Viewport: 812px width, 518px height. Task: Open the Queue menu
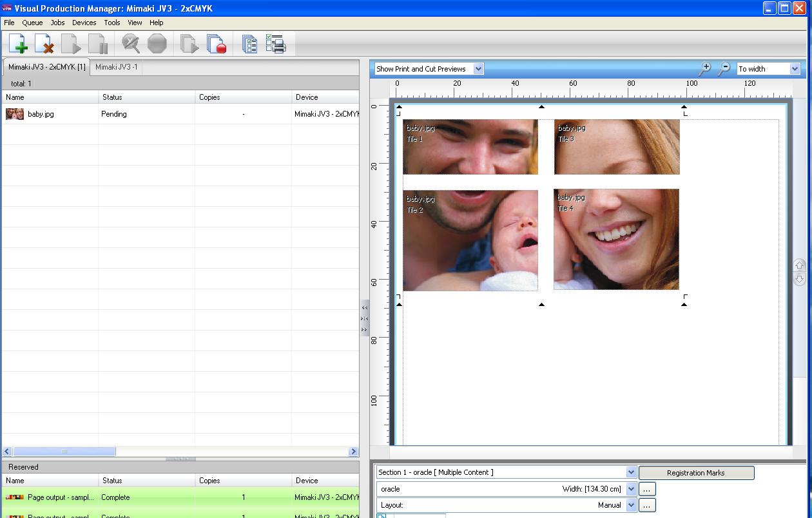point(32,23)
